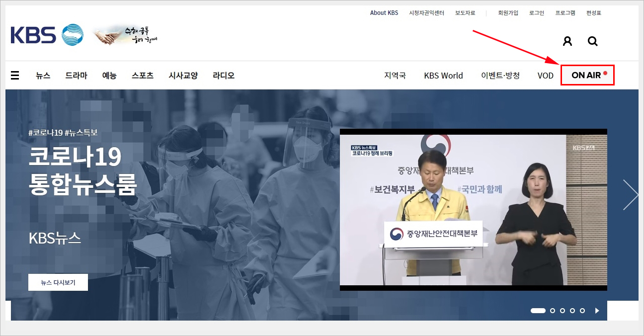Open the 지역국 menu

click(395, 76)
